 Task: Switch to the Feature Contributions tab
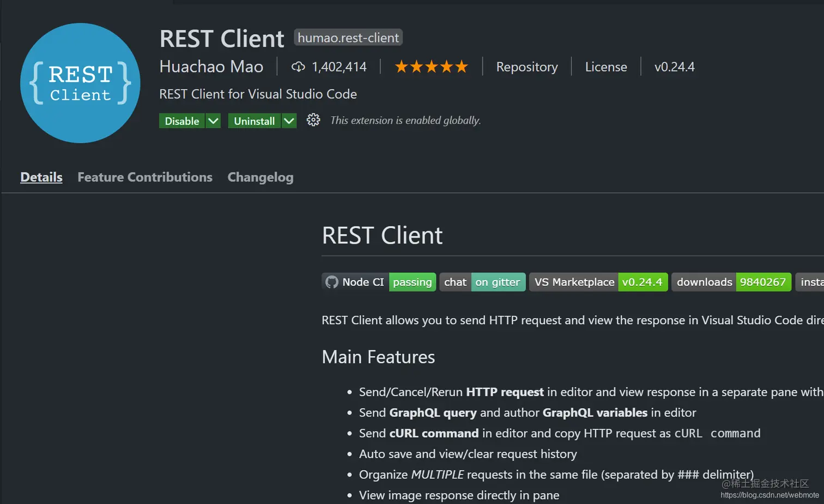(x=145, y=177)
